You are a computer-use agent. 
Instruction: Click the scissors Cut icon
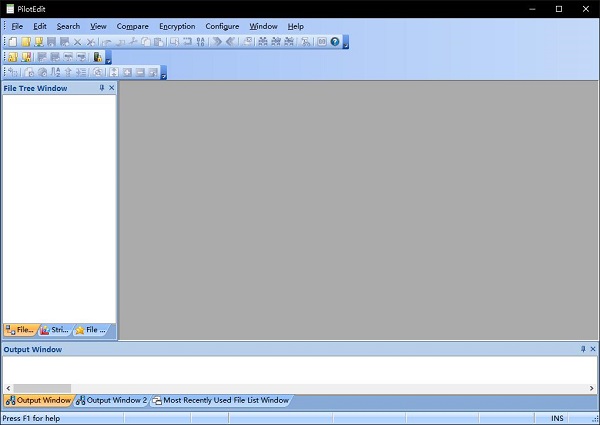coord(133,42)
